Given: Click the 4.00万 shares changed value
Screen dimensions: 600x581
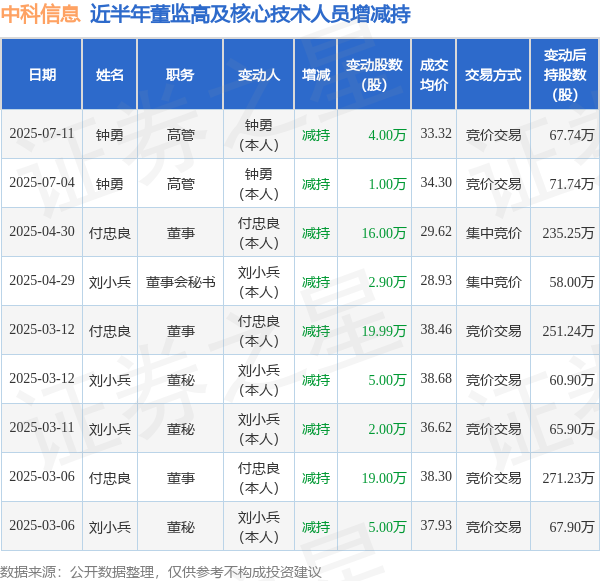Looking at the screenshot, I should pyautogui.click(x=387, y=135).
